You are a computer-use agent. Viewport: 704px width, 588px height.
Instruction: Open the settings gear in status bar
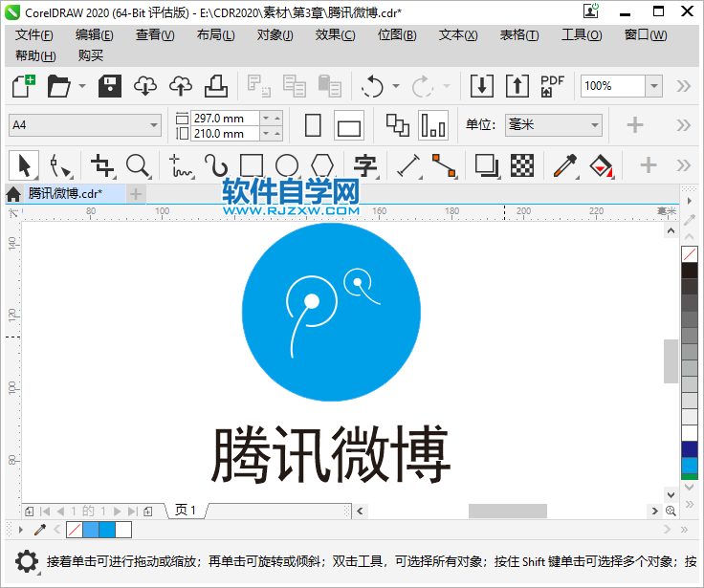27,561
